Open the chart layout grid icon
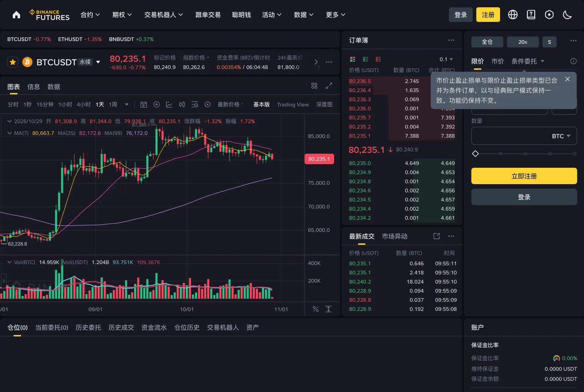This screenshot has height=392, width=584. tap(314, 86)
